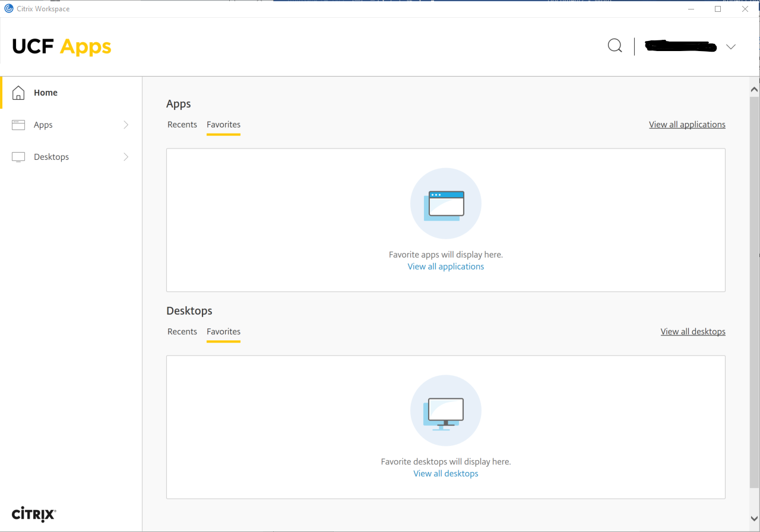Click the Apps section heading
The height and width of the screenshot is (532, 760).
[x=179, y=104]
